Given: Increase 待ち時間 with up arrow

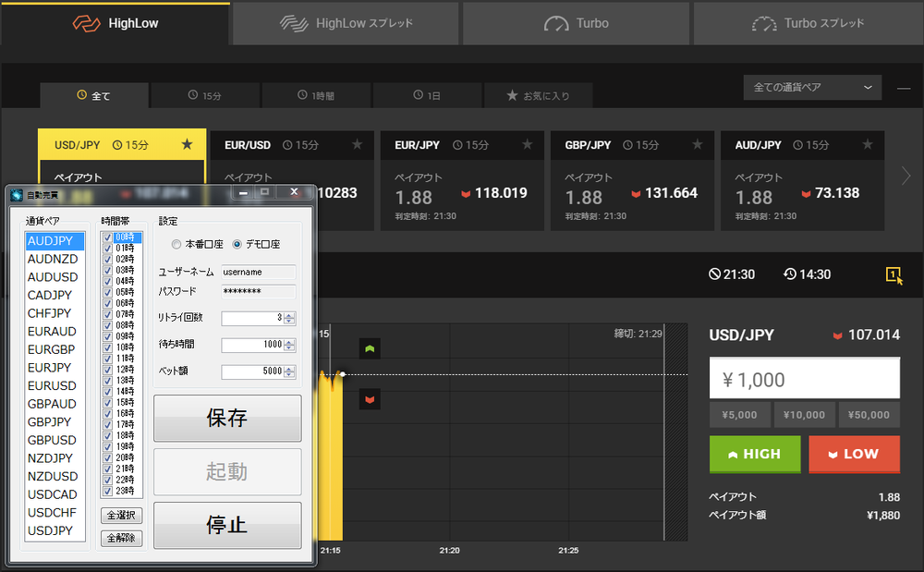Looking at the screenshot, I should coord(289,342).
